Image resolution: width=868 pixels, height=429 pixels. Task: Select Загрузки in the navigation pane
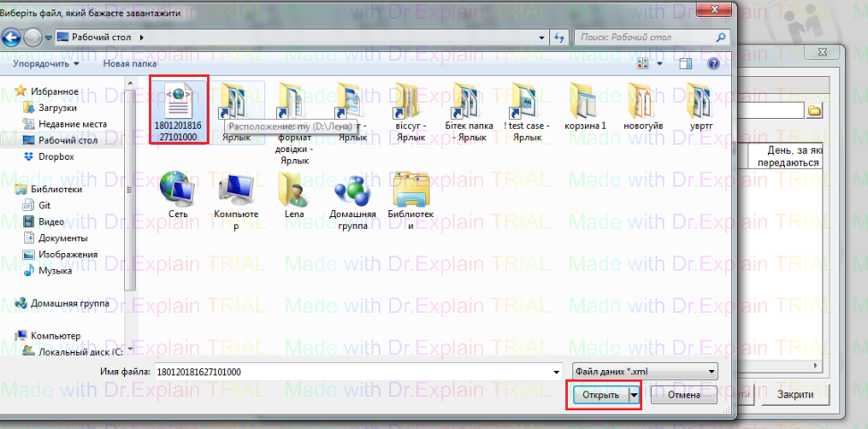[x=58, y=107]
